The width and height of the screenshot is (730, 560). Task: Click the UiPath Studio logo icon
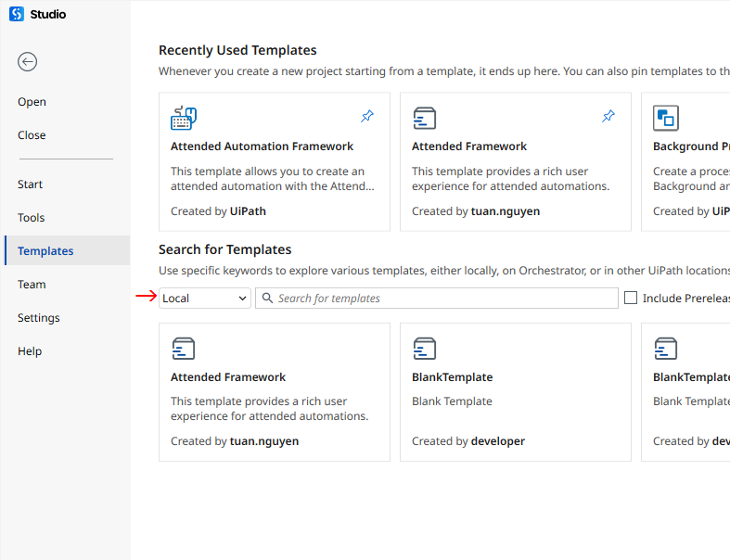(17, 14)
